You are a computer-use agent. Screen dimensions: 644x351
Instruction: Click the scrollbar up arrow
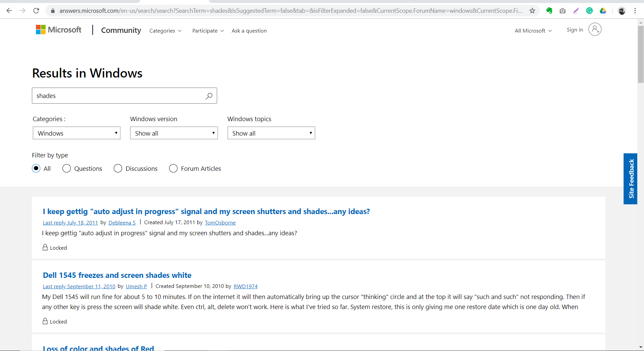(641, 22)
